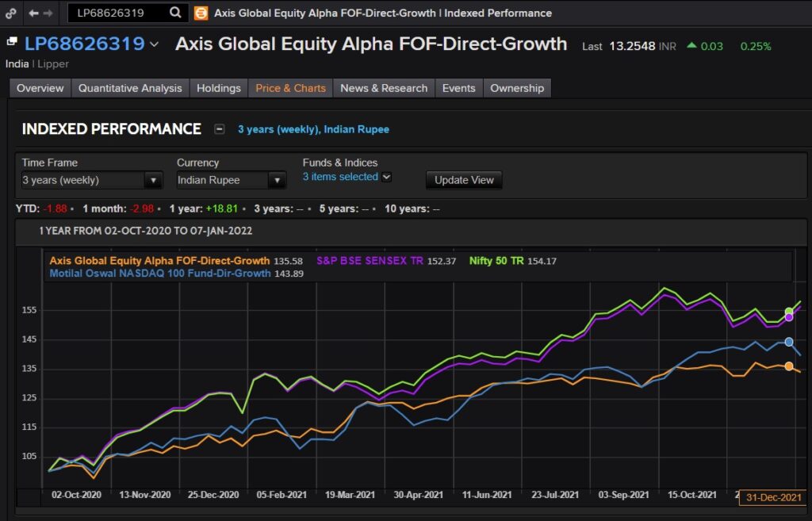Expand the Funds & Indices selection chevron

click(x=386, y=177)
